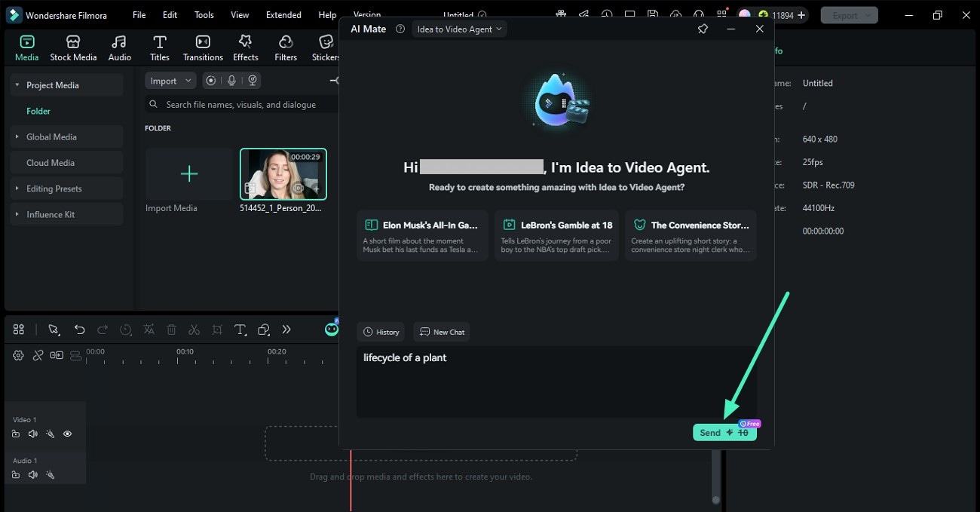980x512 pixels.
Task: Click the Send button
Action: [724, 432]
